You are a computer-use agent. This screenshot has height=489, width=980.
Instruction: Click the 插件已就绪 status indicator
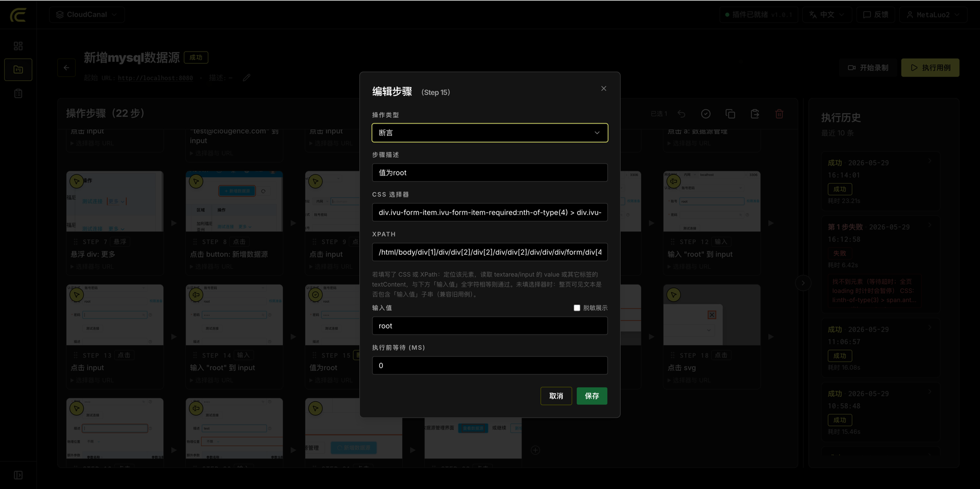[758, 15]
